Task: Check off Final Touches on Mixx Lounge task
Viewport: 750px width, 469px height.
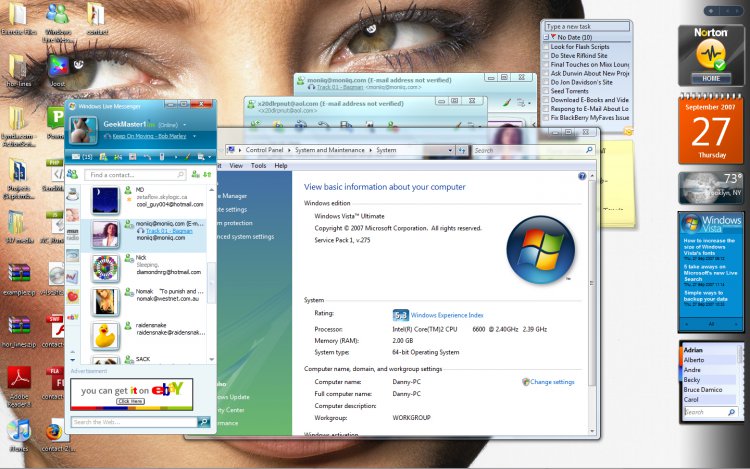Action: (546, 65)
